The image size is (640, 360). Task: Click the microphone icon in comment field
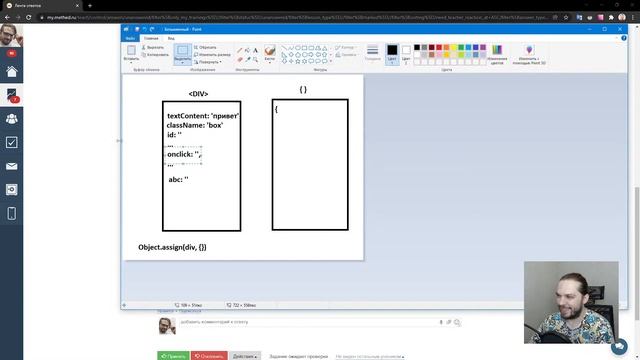[441, 322]
